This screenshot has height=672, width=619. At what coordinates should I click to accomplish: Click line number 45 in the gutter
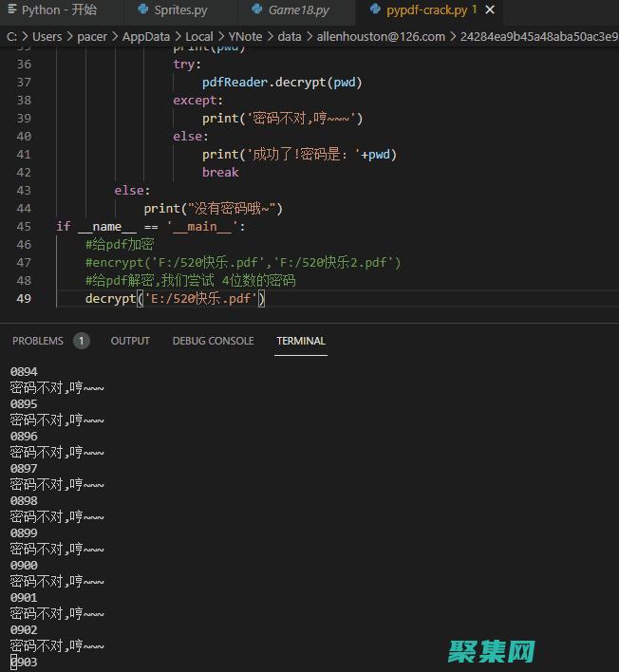[23, 227]
